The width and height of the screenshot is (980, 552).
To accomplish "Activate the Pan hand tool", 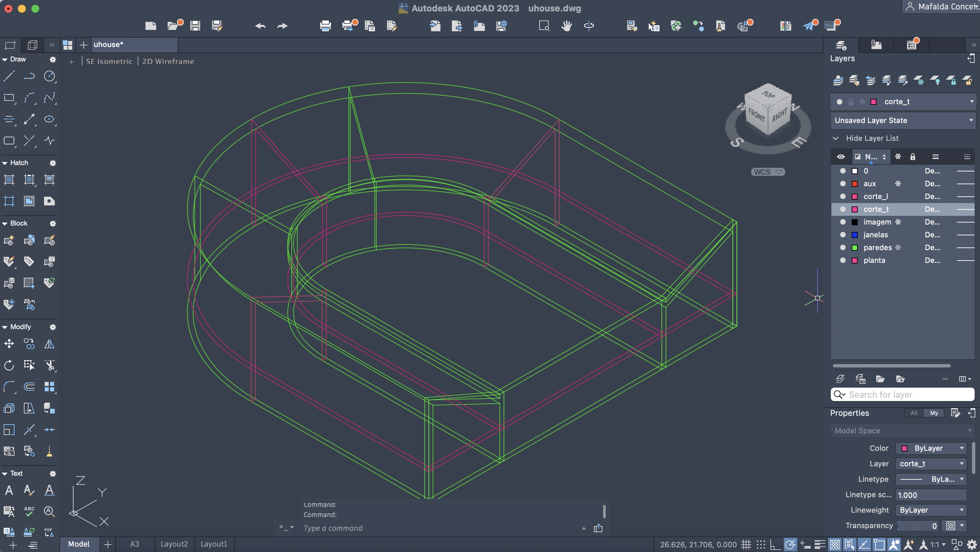I will point(566,26).
